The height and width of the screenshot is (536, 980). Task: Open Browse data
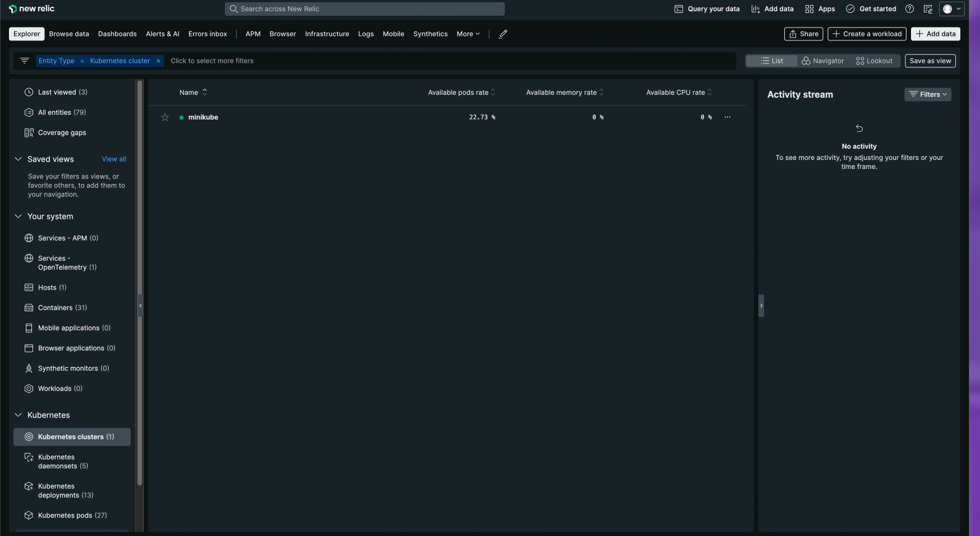coord(69,34)
